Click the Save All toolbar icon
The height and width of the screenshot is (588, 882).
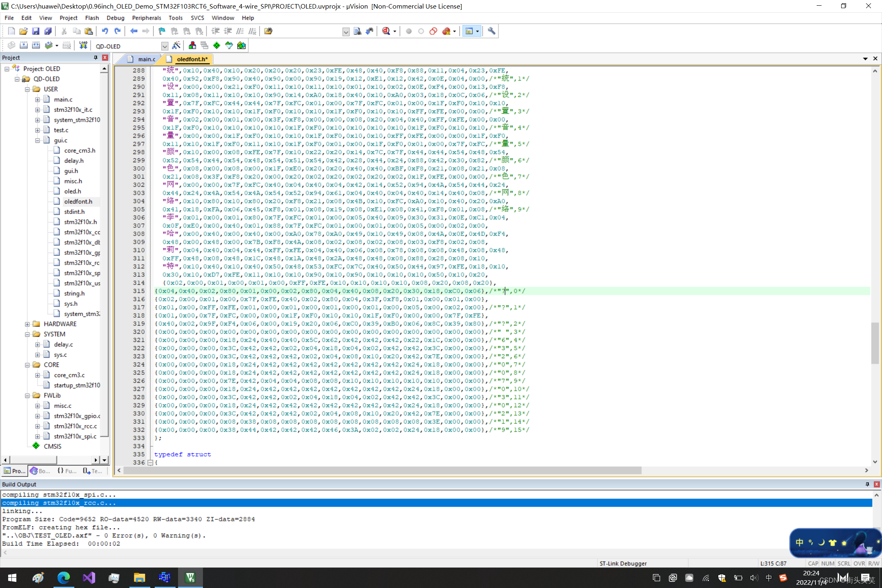pyautogui.click(x=48, y=31)
